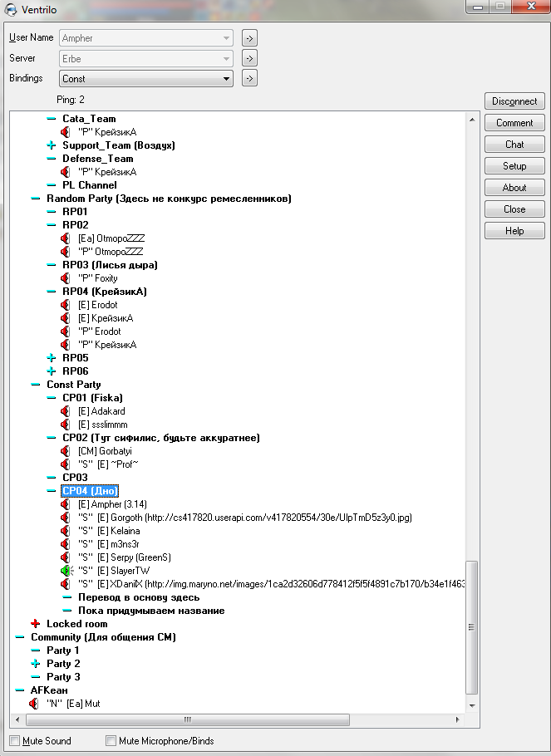Click the Help button
The width and height of the screenshot is (551, 756).
pyautogui.click(x=514, y=231)
